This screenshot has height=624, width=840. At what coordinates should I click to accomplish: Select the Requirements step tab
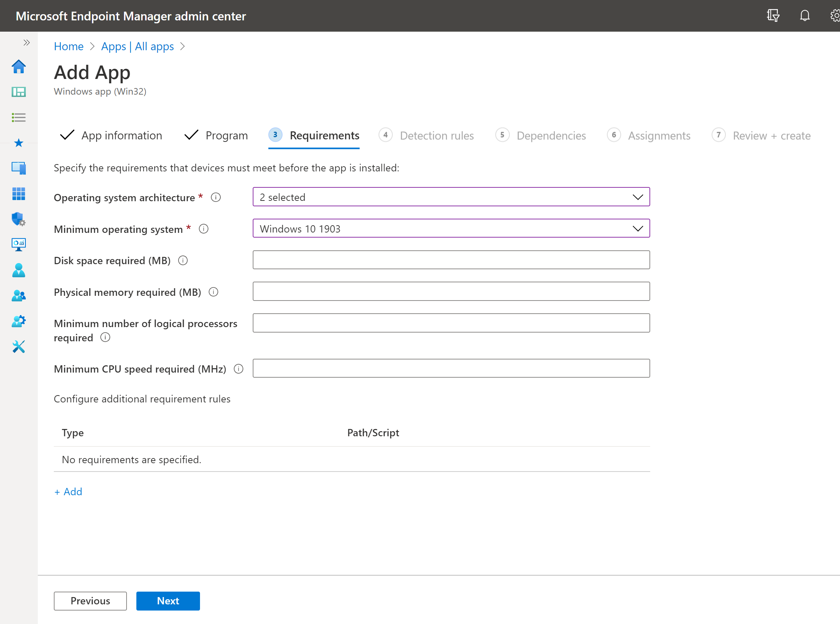click(314, 136)
